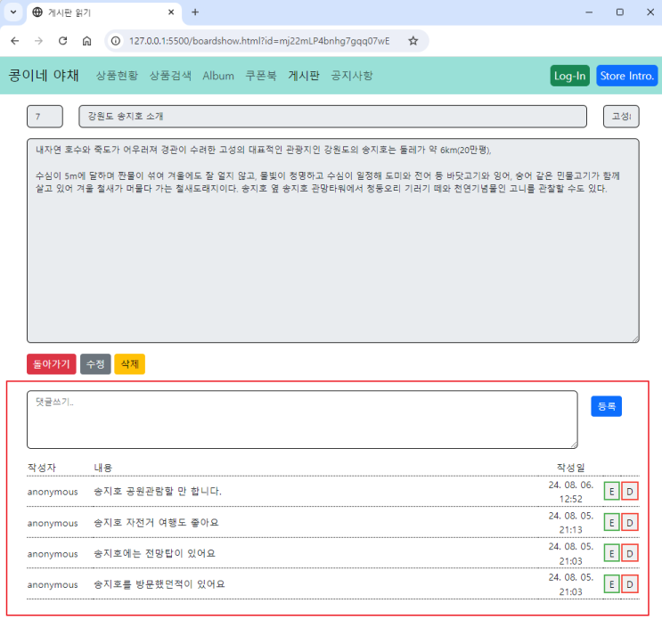Click the address bar URL
Viewport: 662px width, 644px height.
[259, 41]
